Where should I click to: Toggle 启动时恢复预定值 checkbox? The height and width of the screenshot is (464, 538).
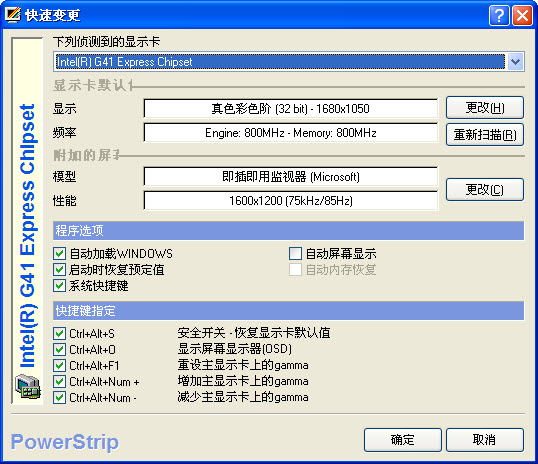pos(60,270)
